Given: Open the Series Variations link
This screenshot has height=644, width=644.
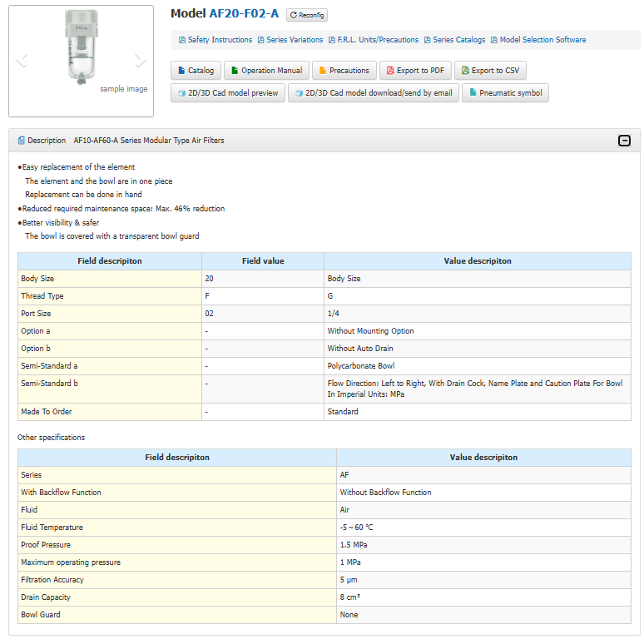Looking at the screenshot, I should point(290,40).
